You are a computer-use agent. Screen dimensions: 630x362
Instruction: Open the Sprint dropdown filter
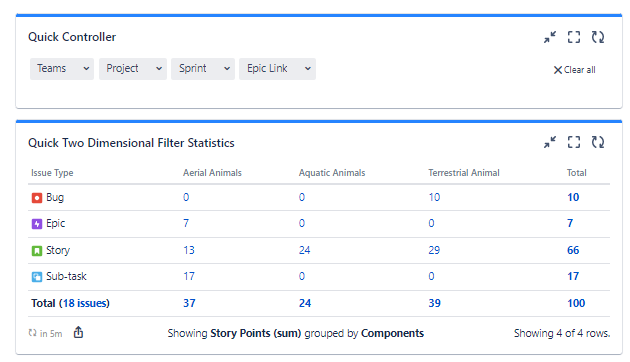tap(203, 69)
